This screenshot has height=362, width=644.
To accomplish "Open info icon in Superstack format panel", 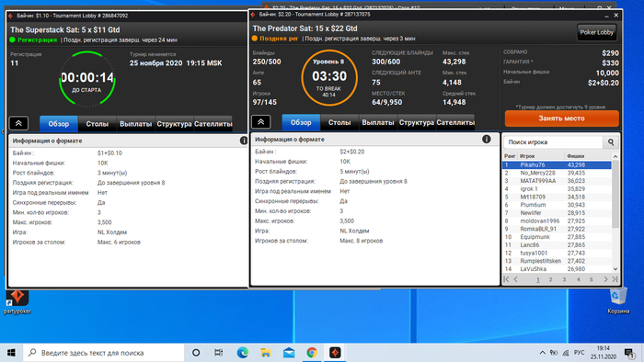I will [244, 141].
